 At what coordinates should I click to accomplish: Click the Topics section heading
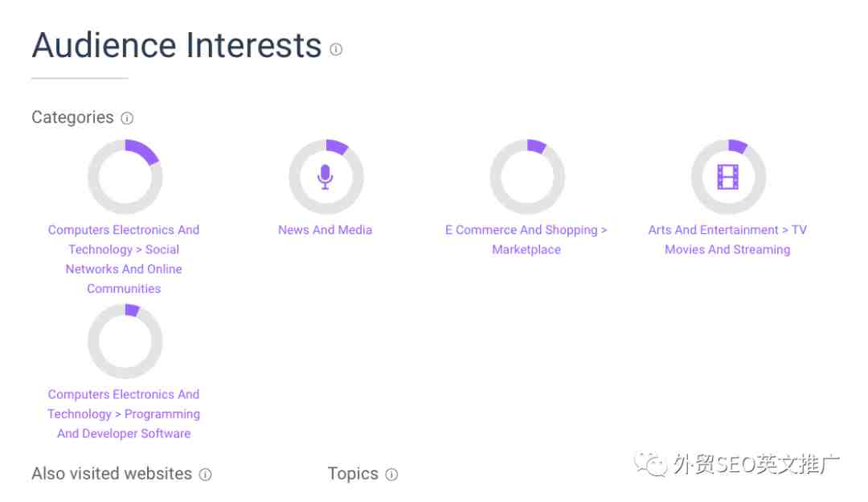[x=353, y=474]
